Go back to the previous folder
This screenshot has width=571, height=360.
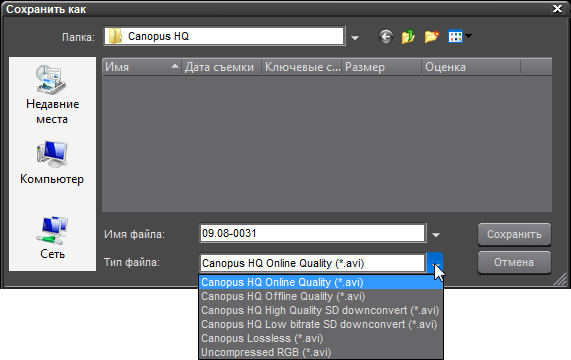pos(386,37)
